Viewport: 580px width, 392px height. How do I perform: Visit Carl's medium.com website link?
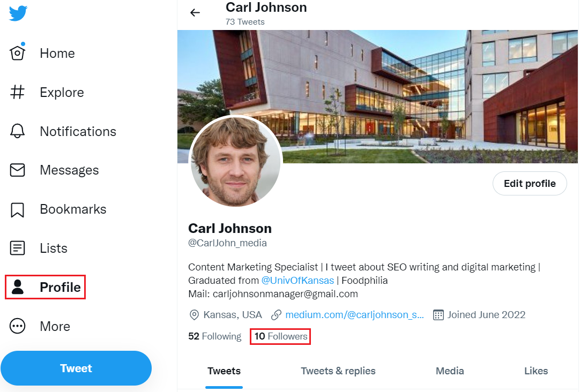coord(354,315)
